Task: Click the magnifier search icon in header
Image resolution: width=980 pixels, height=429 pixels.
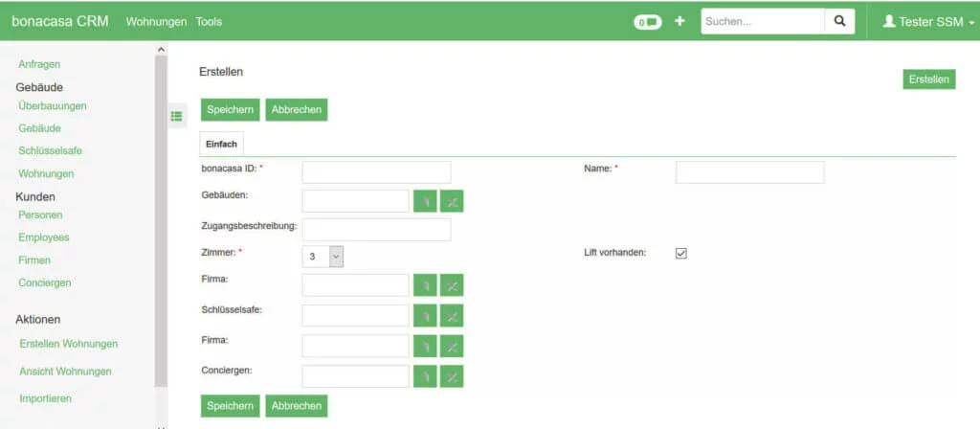Action: pos(839,21)
